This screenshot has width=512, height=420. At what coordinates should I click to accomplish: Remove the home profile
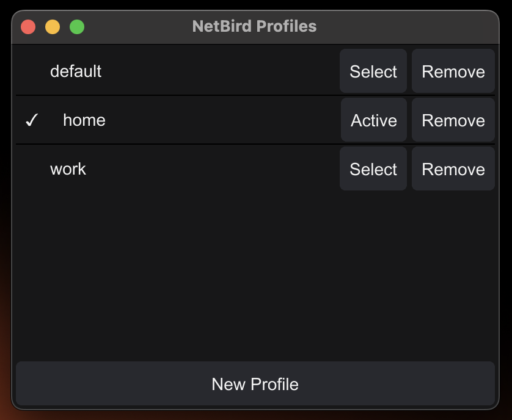pyautogui.click(x=453, y=120)
